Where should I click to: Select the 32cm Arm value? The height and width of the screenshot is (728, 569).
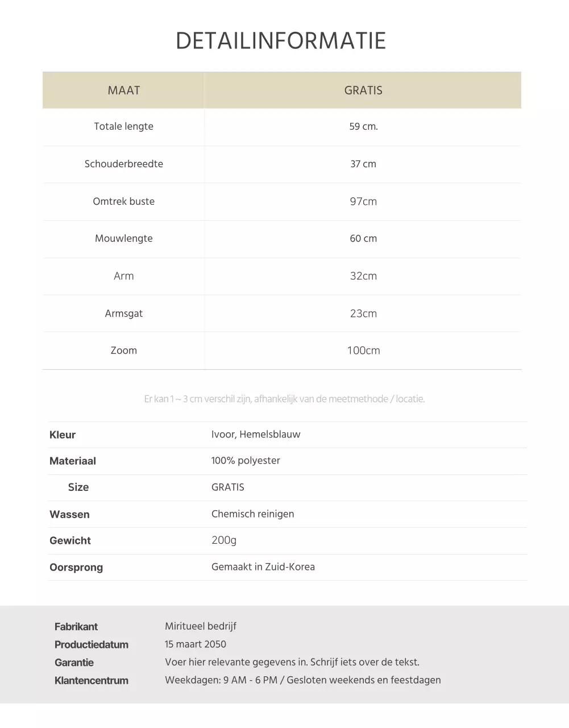[x=363, y=276]
